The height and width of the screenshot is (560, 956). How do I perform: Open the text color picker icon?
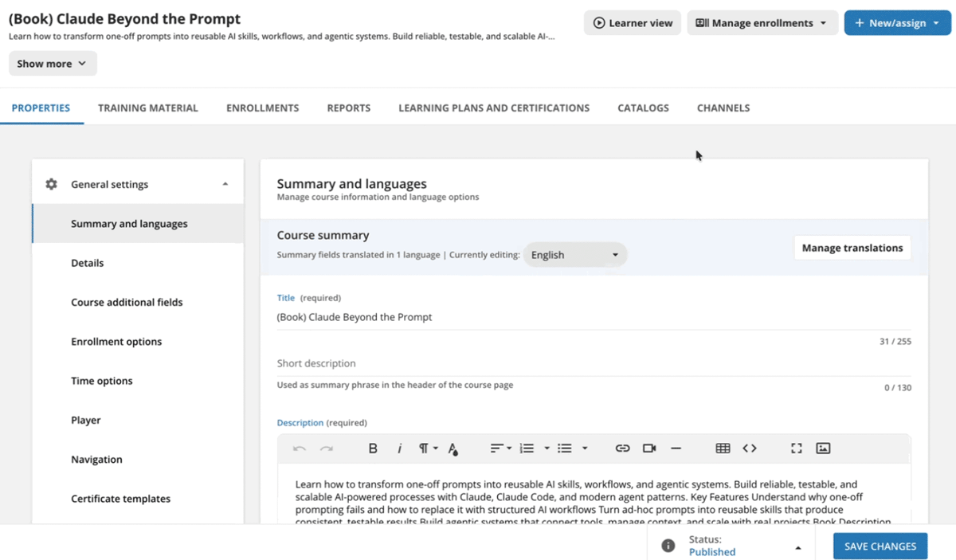(x=453, y=448)
